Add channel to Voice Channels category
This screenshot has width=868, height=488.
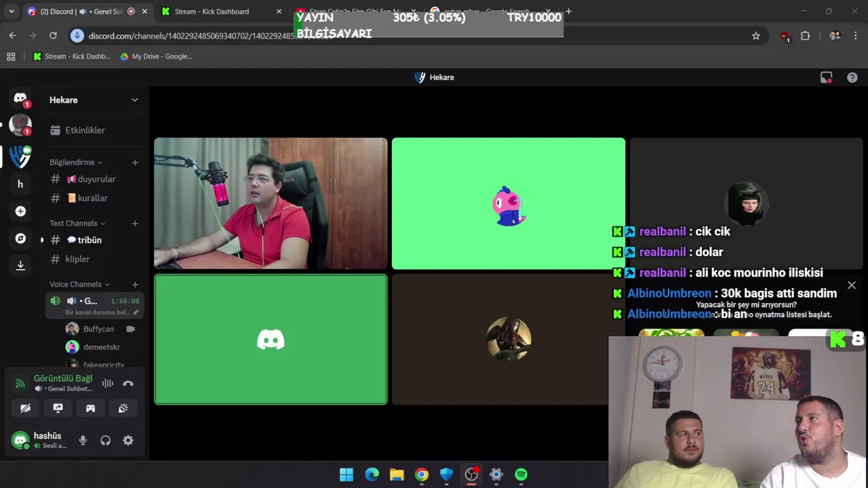coord(135,285)
